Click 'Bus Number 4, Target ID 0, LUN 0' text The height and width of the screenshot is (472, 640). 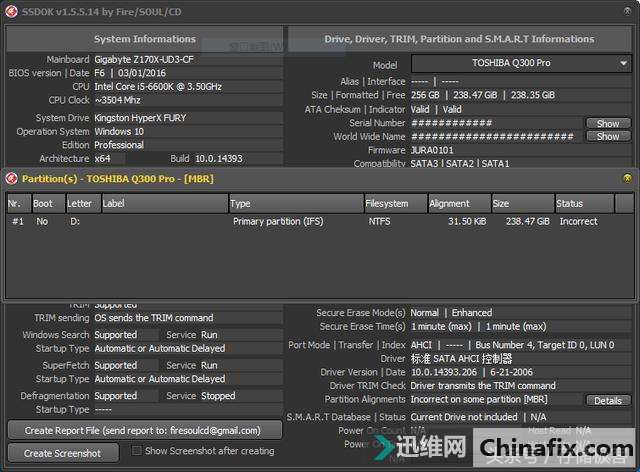pyautogui.click(x=544, y=345)
